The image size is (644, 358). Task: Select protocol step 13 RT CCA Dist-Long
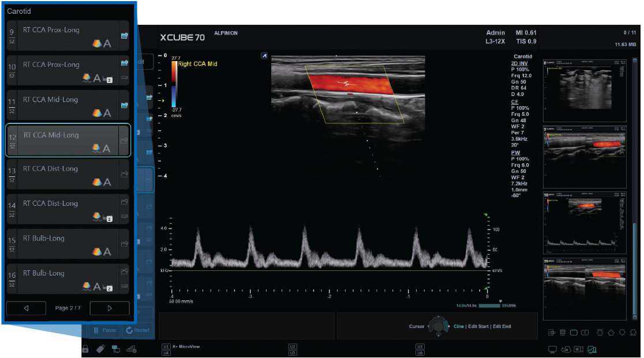[68, 175]
